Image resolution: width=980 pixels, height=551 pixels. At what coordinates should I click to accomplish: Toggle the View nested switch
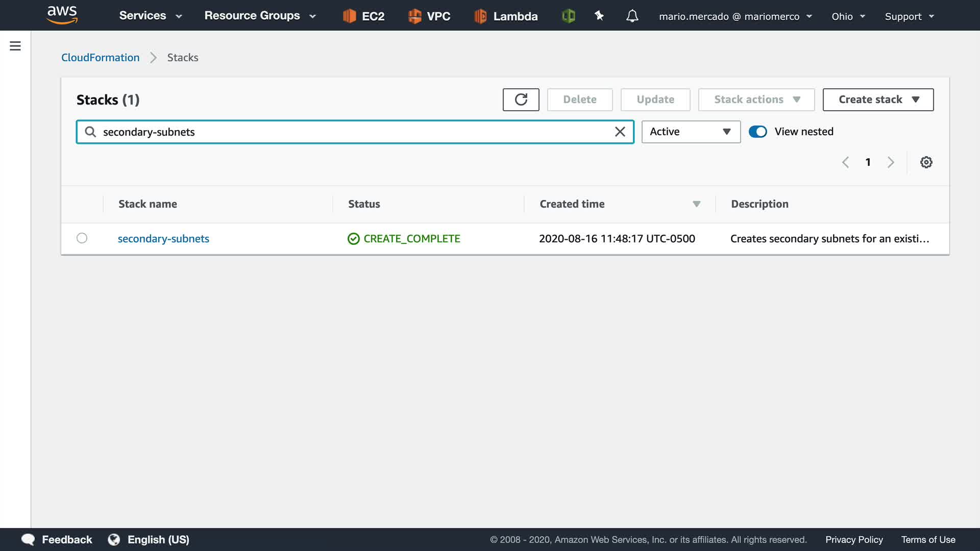pyautogui.click(x=757, y=132)
